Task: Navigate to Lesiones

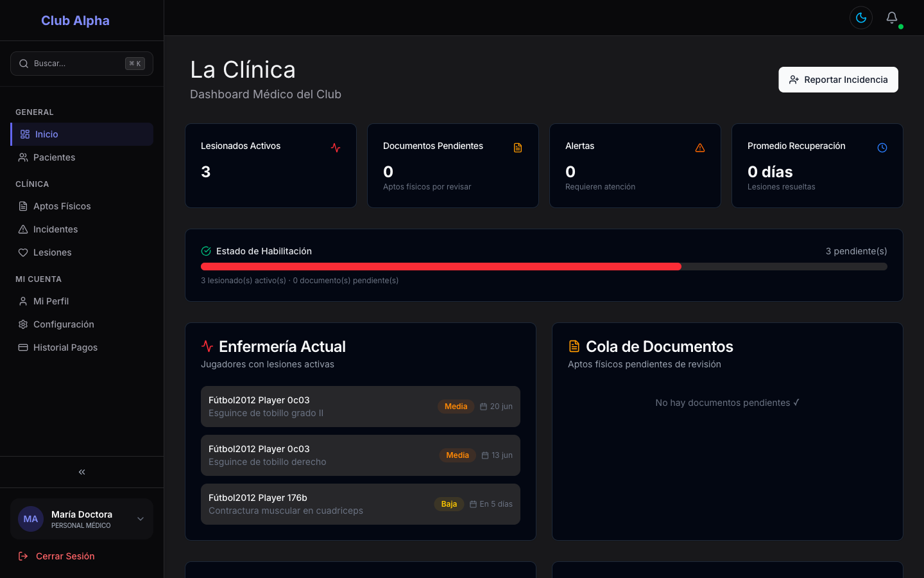Action: (x=81, y=252)
